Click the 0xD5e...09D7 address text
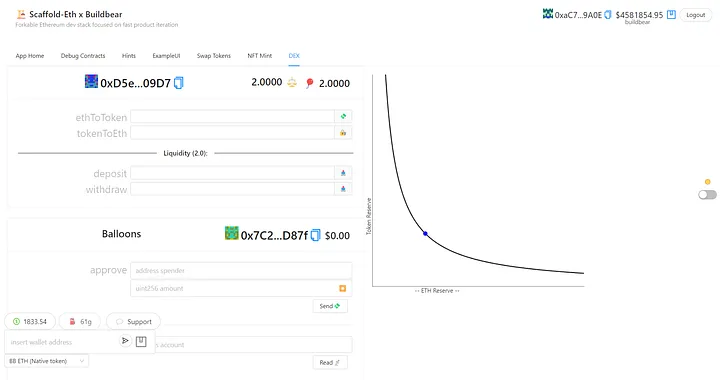 (135, 84)
